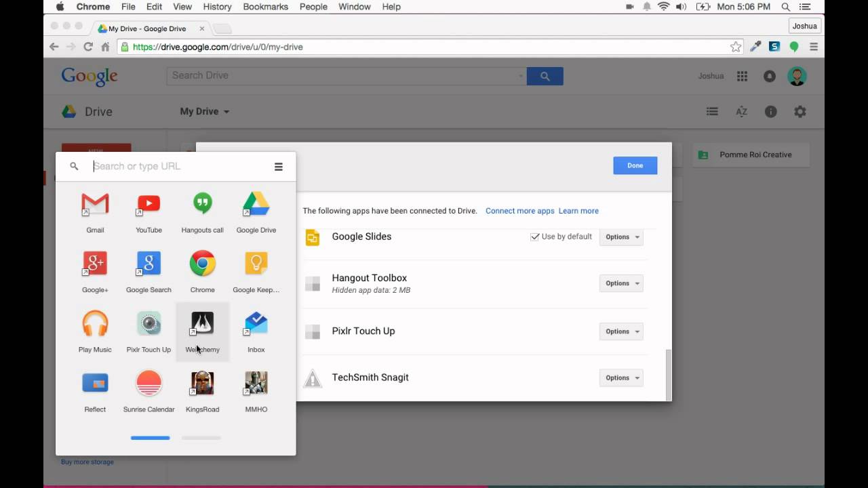Open Options dropdown for TechSmith Snagit

coord(621,378)
